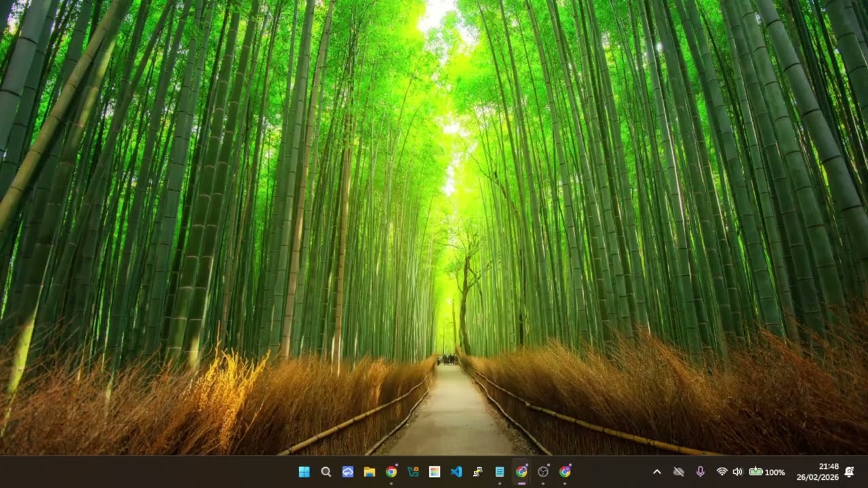Open File Explorer from the taskbar

[x=370, y=472]
